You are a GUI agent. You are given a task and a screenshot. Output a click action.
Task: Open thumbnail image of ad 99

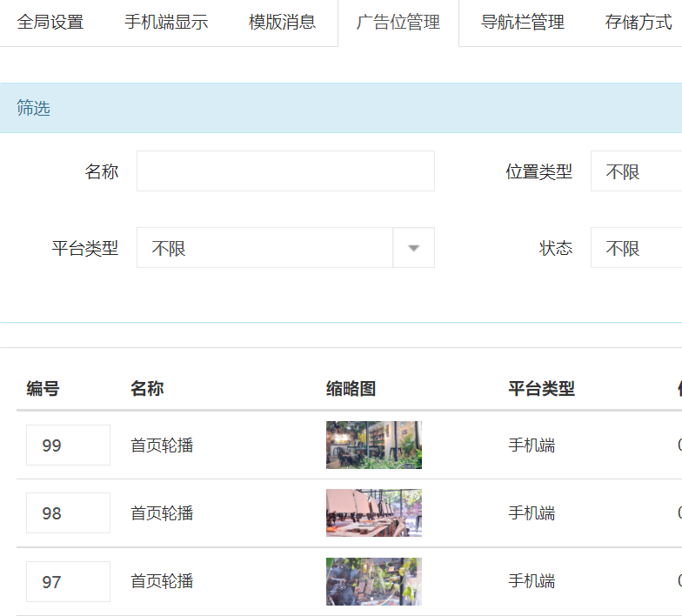click(374, 445)
